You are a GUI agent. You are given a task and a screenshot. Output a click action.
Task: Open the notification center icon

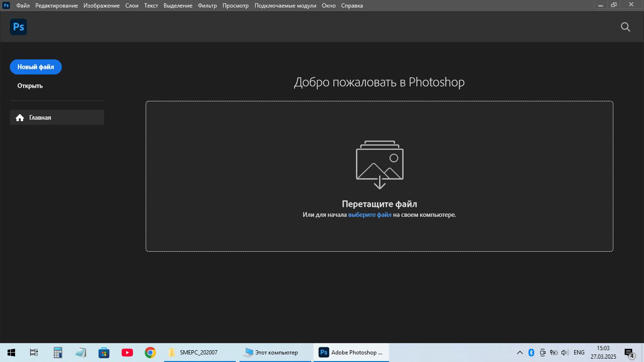pos(629,353)
